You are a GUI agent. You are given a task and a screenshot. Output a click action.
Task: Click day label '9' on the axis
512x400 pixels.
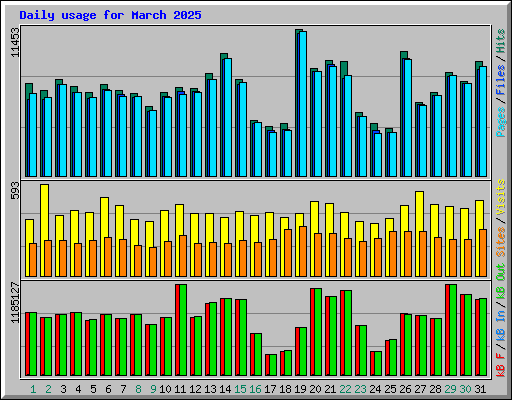153,389
